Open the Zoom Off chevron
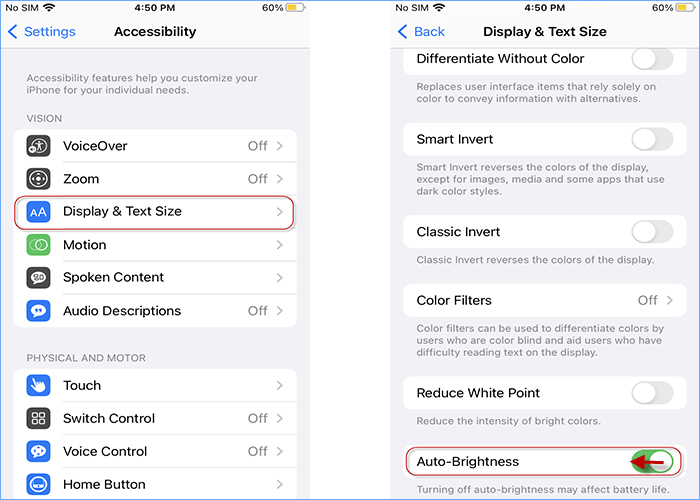This screenshot has width=700, height=500. click(x=279, y=179)
